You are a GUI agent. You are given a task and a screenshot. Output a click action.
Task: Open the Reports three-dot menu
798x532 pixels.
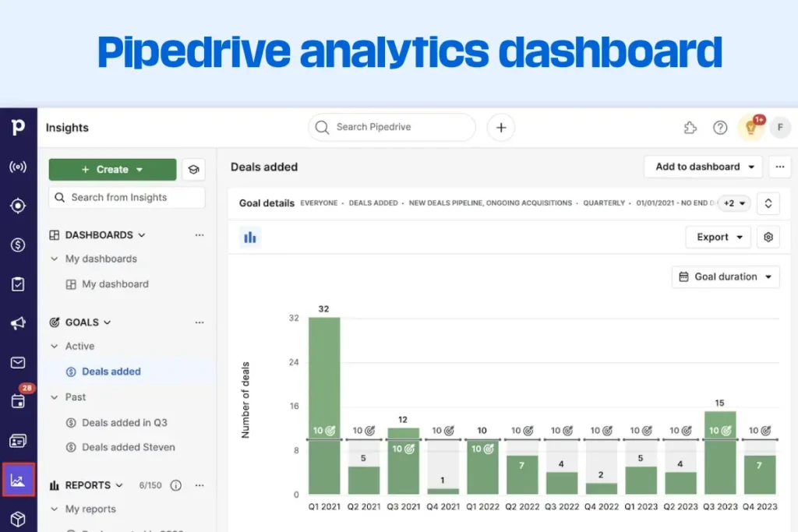coord(199,485)
